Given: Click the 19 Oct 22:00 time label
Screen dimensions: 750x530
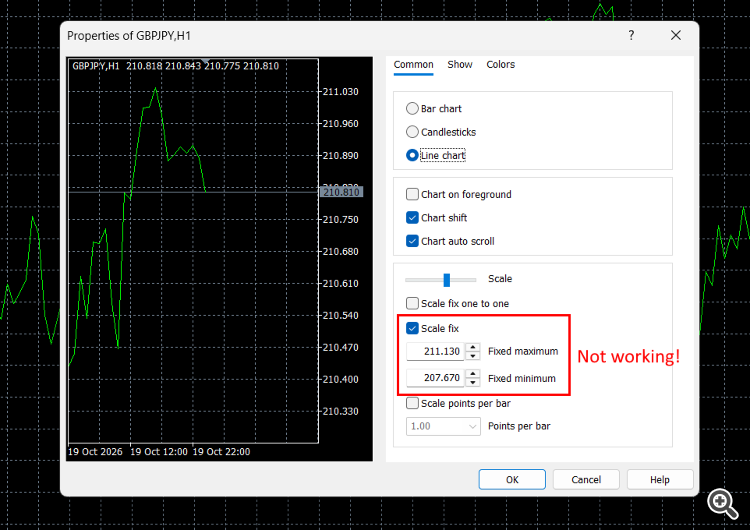Looking at the screenshot, I should point(221,452).
